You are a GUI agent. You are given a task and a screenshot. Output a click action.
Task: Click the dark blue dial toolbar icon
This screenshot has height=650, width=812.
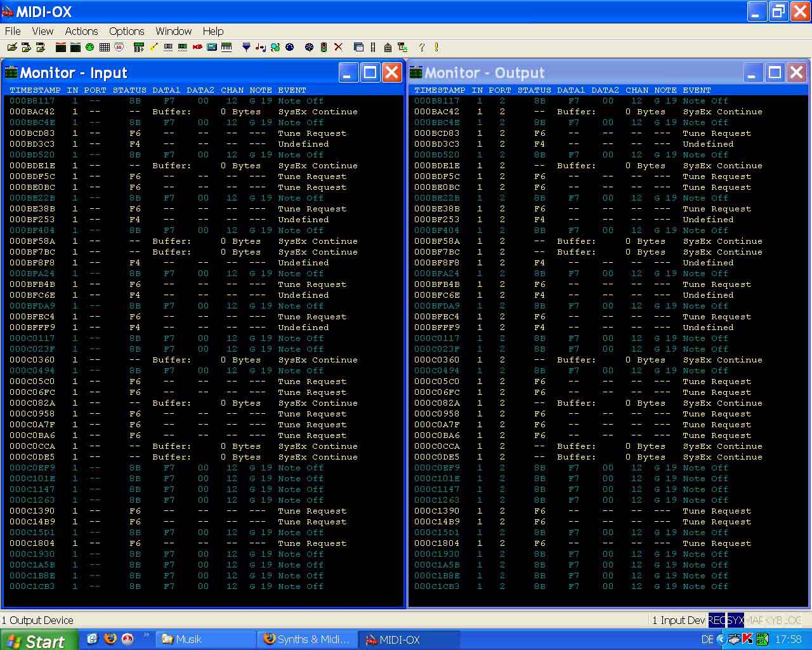[x=289, y=47]
